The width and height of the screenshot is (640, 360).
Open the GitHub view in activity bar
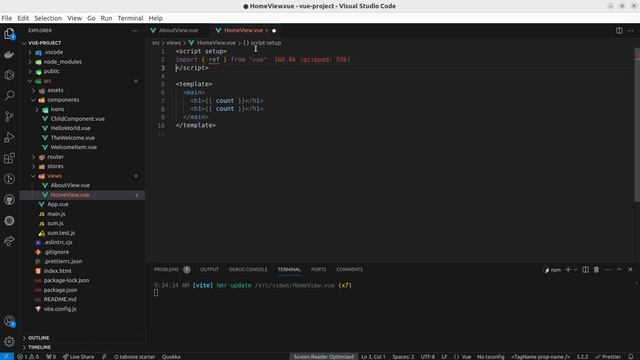coord(9,200)
